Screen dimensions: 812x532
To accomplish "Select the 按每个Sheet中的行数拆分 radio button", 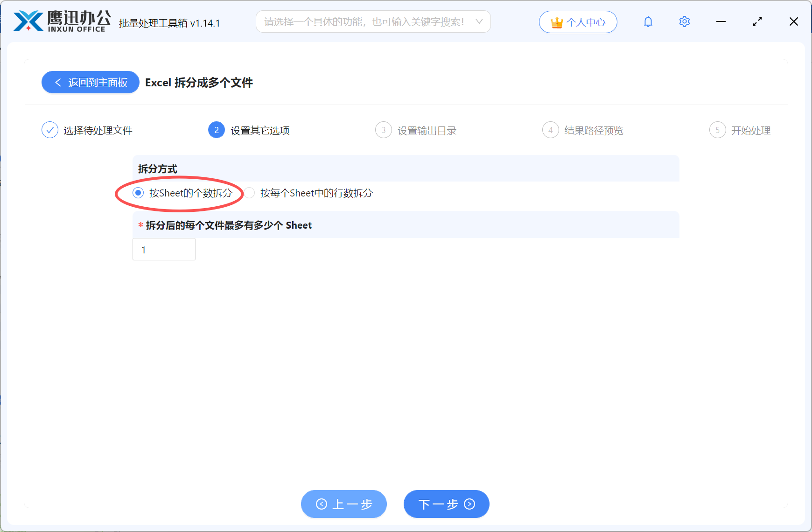I will coord(249,193).
